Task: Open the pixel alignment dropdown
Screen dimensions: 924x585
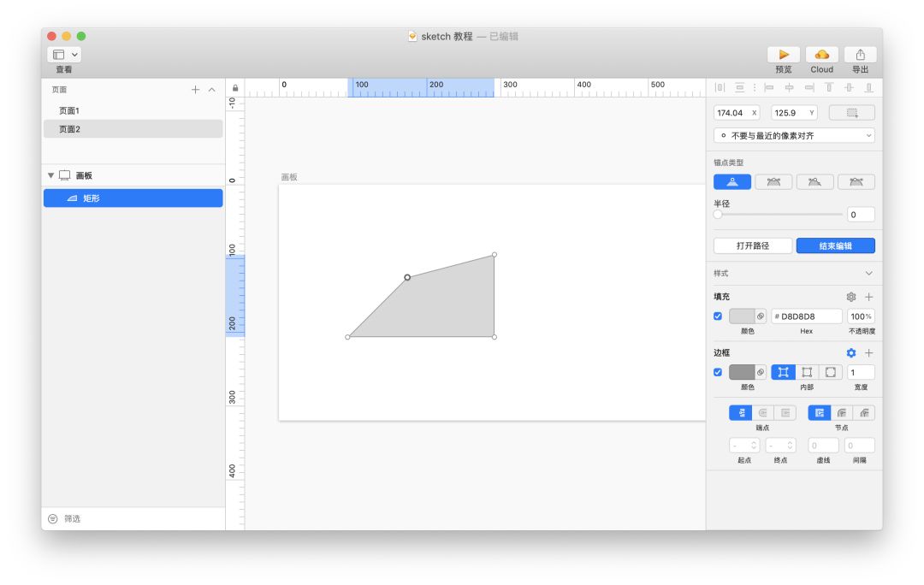Action: coord(794,135)
